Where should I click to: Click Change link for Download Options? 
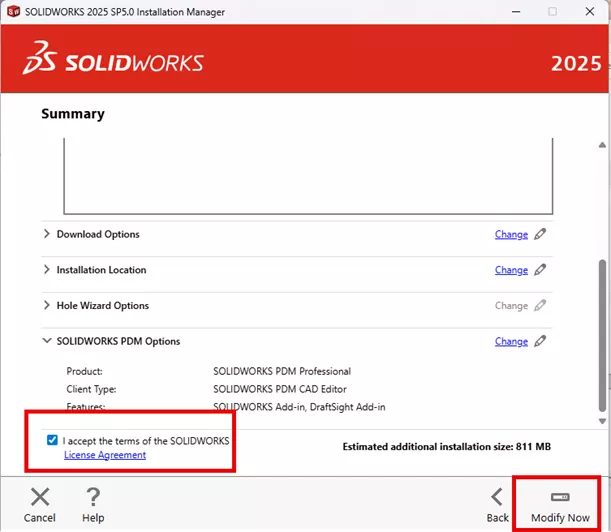pos(511,234)
